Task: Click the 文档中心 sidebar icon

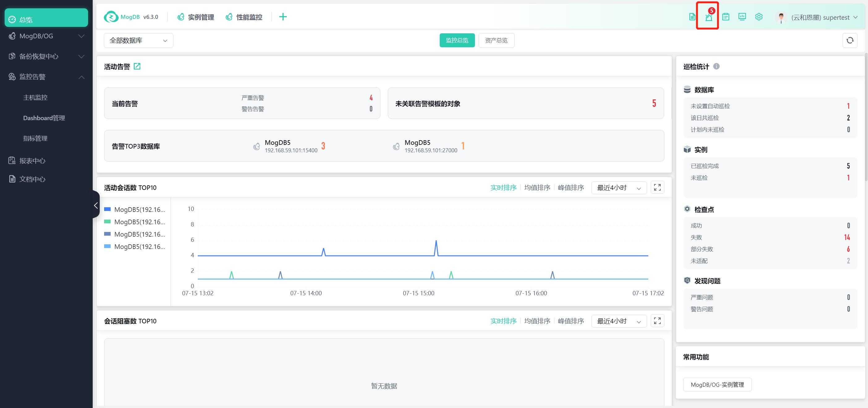Action: coord(12,179)
